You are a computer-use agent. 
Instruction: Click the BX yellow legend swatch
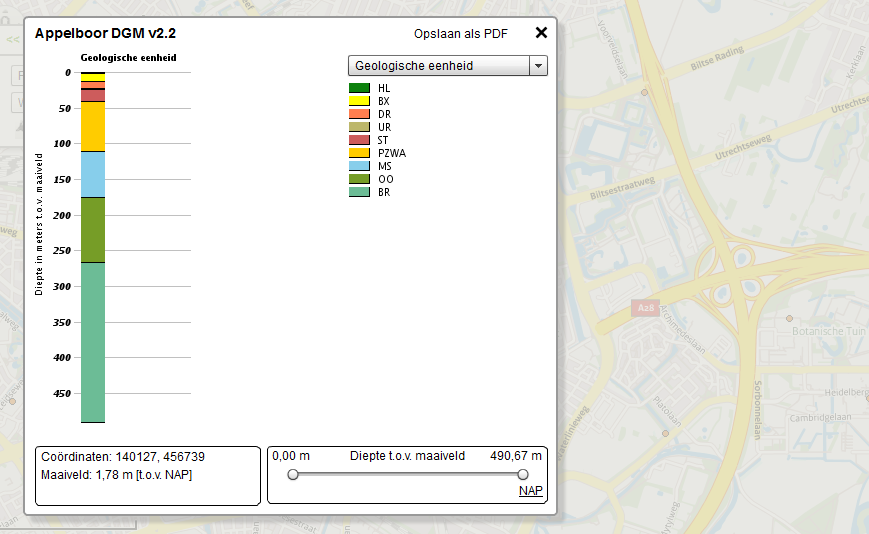click(359, 101)
